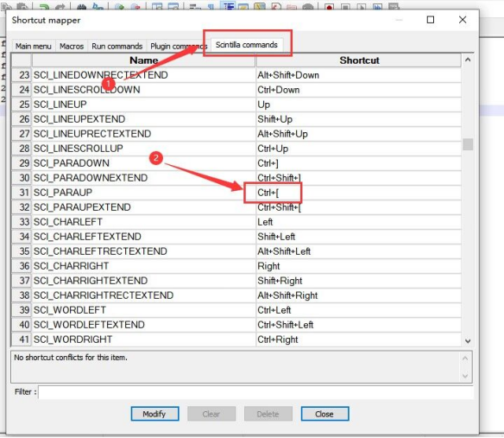The image size is (504, 438).
Task: Open the Main menu tab
Action: [34, 46]
